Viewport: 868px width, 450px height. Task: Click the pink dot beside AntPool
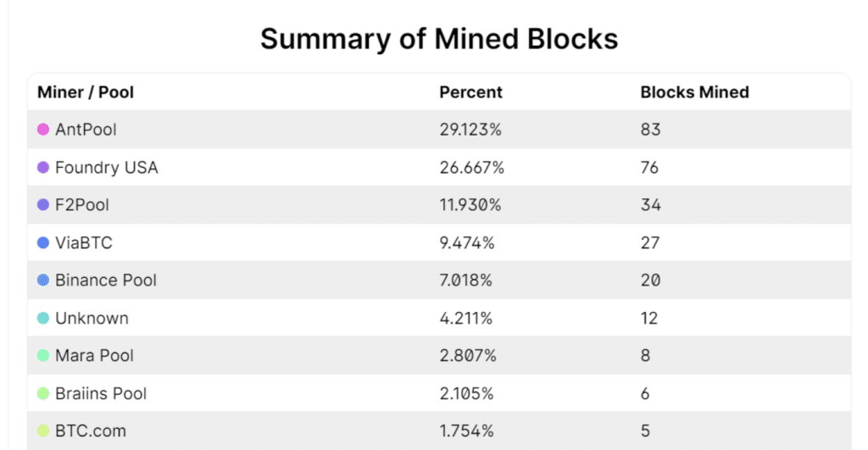tap(43, 130)
